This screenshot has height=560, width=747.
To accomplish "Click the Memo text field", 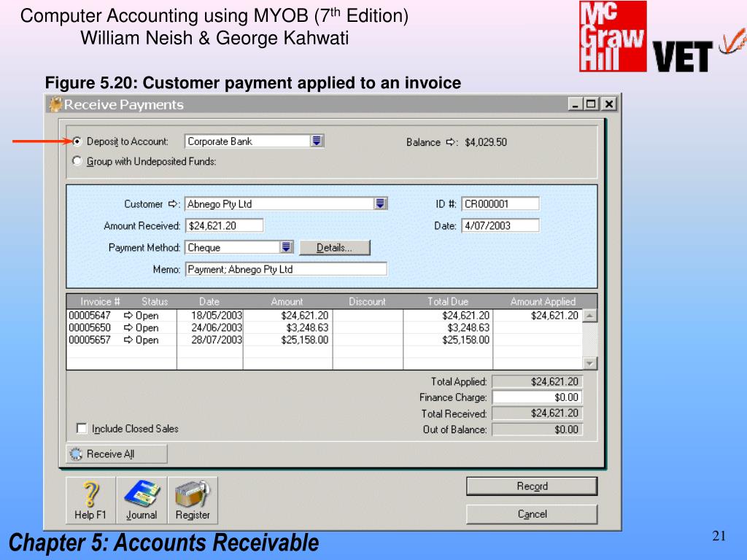I will click(286, 270).
